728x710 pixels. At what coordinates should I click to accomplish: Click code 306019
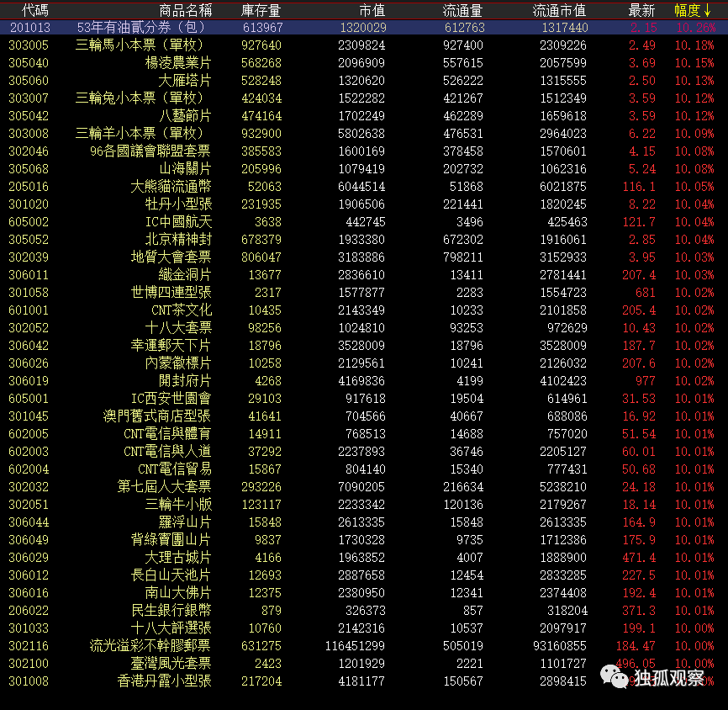29,380
